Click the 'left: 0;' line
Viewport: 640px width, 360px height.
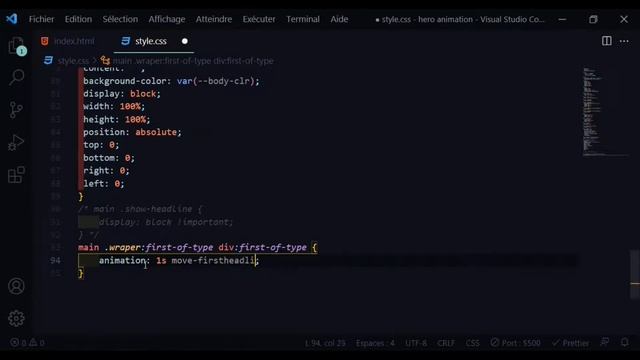tap(104, 183)
